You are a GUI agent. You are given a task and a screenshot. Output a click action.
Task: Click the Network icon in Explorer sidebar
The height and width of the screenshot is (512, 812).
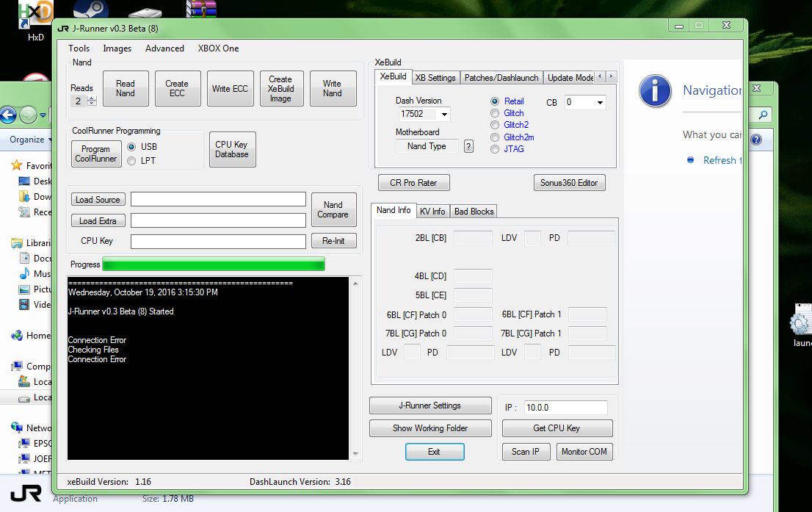[17, 428]
